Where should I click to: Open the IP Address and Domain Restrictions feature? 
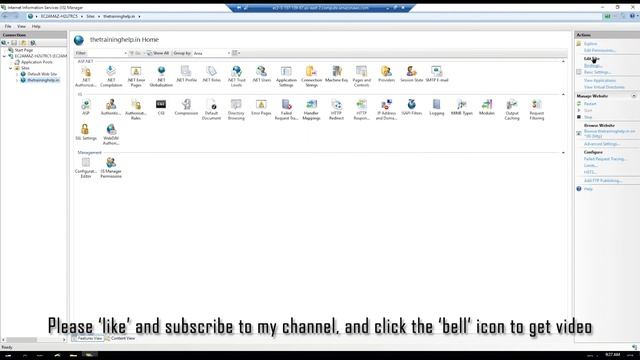[387, 109]
